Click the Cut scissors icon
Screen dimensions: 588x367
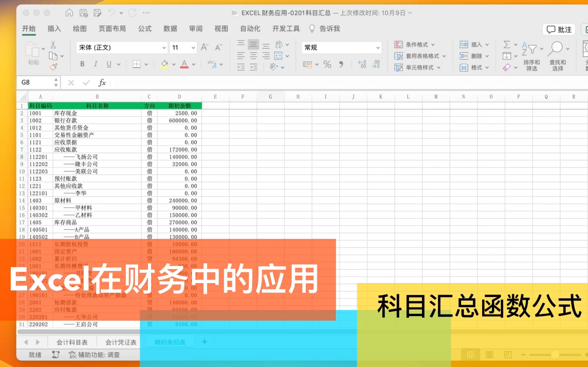point(53,45)
